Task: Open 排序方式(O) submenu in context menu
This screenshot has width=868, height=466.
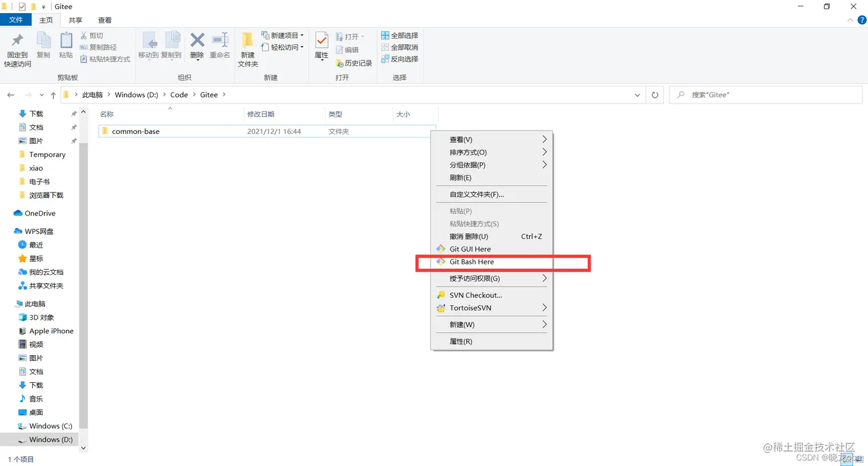Action: [491, 152]
